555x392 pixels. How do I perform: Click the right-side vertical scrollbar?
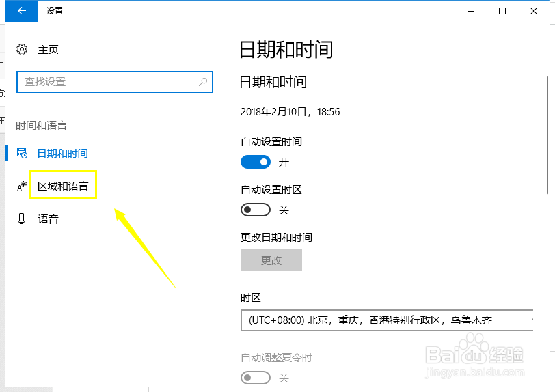point(547,135)
